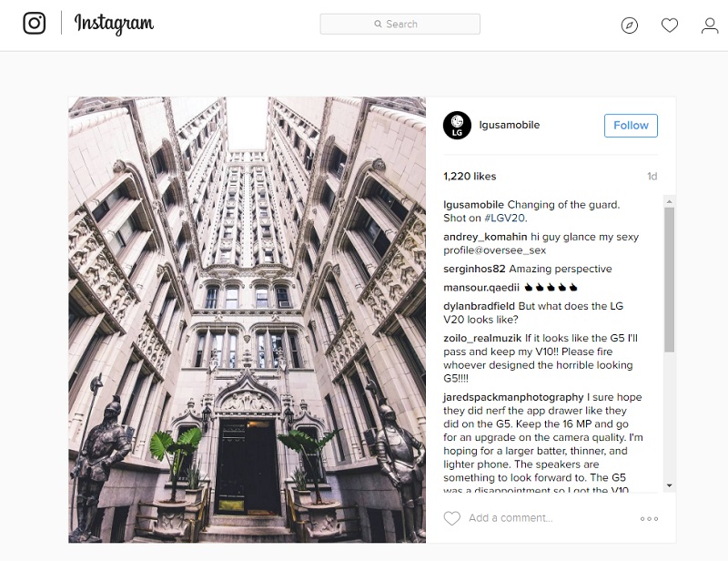728x561 pixels.
Task: Click the Instagram wordmark
Action: [x=114, y=24]
